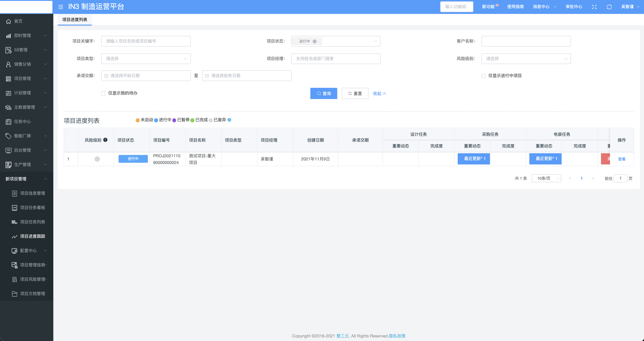Open 项目任务看板 from the sidebar
The image size is (644, 341).
[x=32, y=207]
